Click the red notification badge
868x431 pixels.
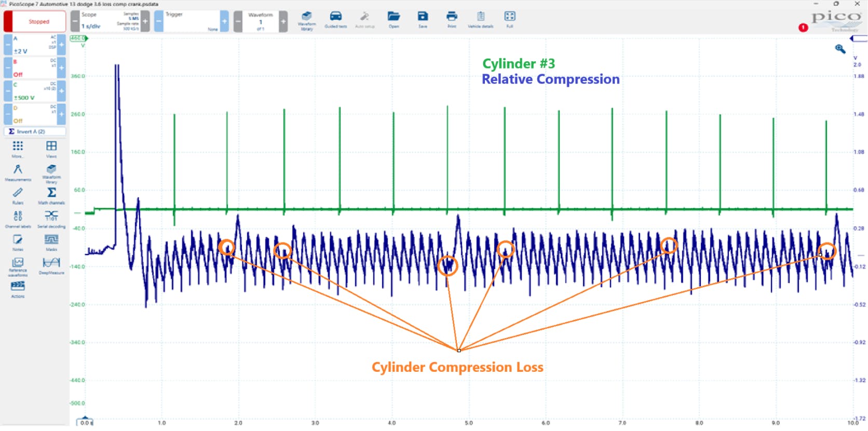click(x=803, y=28)
